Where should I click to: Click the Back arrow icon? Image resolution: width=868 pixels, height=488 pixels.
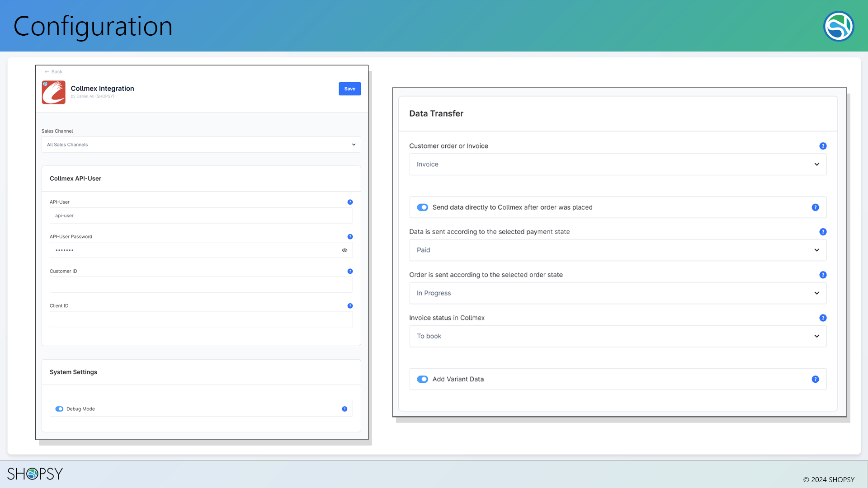(47, 72)
